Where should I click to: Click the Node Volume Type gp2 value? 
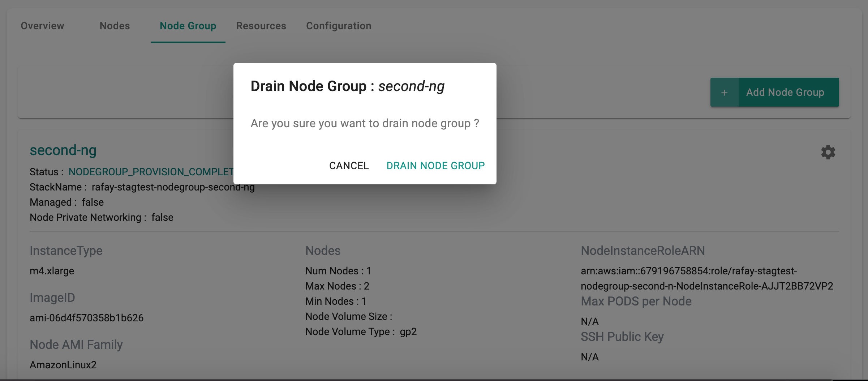408,331
